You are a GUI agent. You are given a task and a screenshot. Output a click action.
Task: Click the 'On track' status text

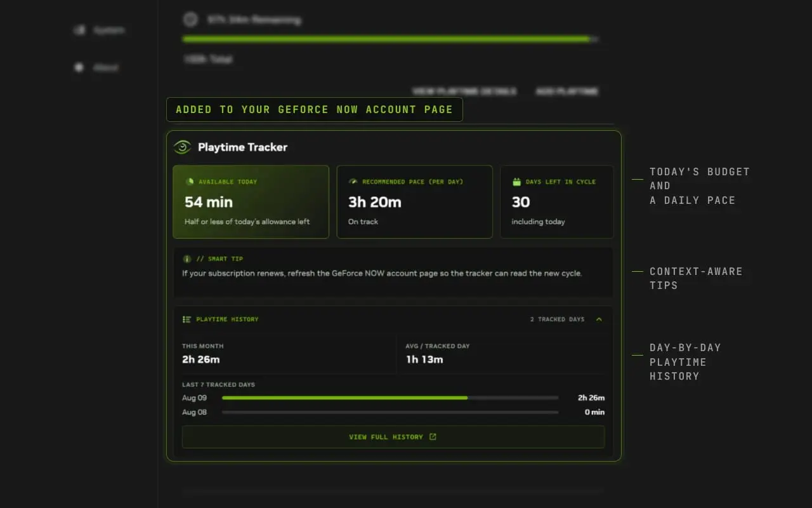[x=363, y=222]
